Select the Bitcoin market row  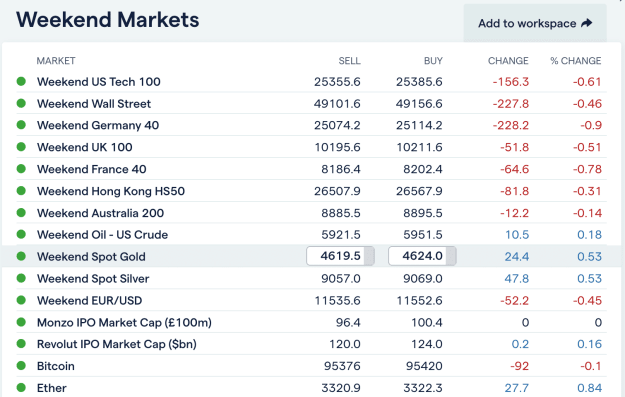311,366
